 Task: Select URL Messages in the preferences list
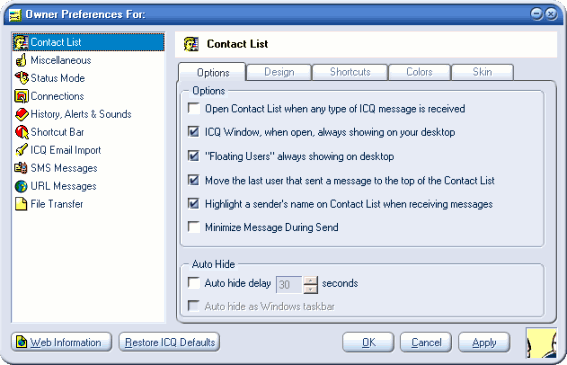tap(89, 186)
